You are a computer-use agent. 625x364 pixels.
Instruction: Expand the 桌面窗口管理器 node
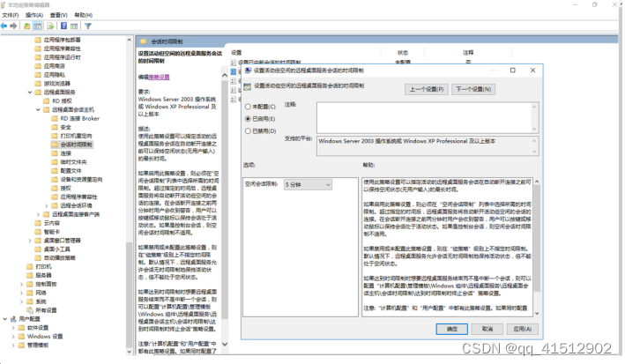(x=30, y=241)
